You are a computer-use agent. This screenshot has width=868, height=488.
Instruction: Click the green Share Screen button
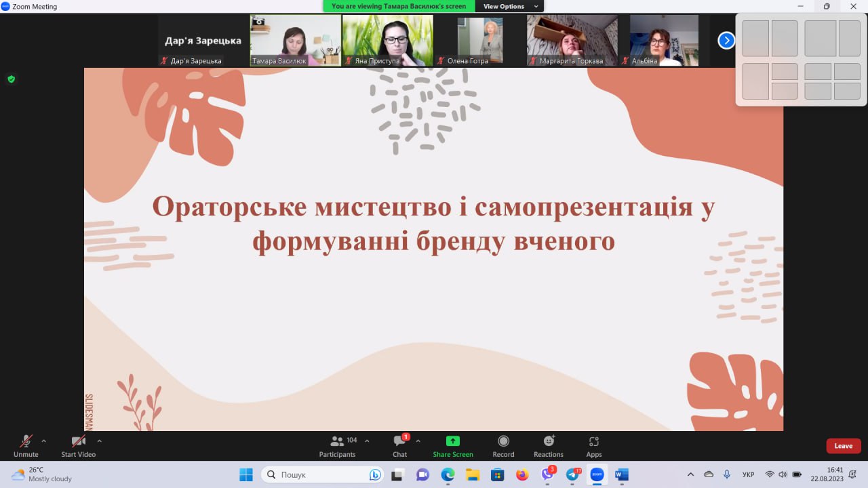[x=453, y=446]
